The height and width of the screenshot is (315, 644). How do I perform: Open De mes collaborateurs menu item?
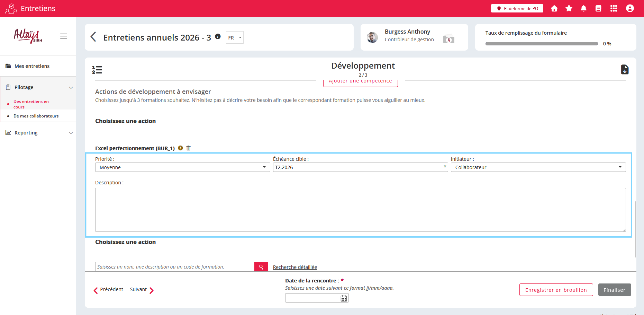(36, 116)
